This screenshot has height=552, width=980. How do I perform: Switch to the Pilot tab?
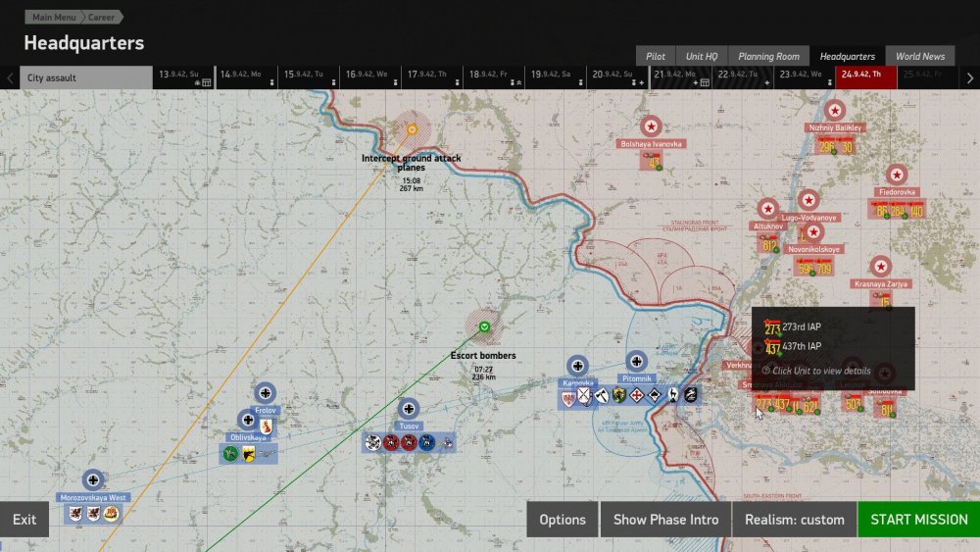[655, 56]
